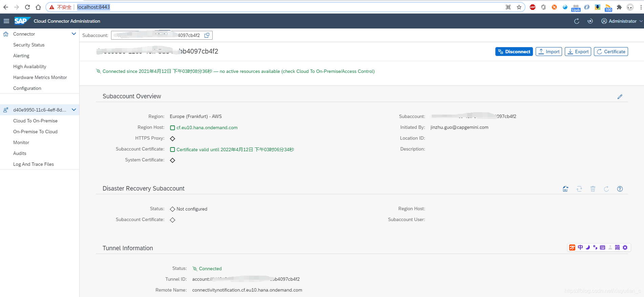Open the browser extensions puzzle icon
Screen dimensions: 644x297
point(619,7)
